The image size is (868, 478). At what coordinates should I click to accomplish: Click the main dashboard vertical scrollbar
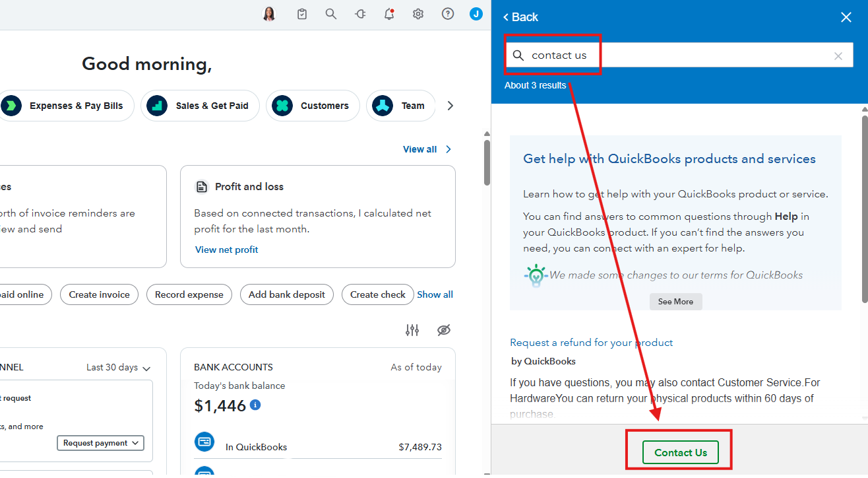pyautogui.click(x=487, y=163)
